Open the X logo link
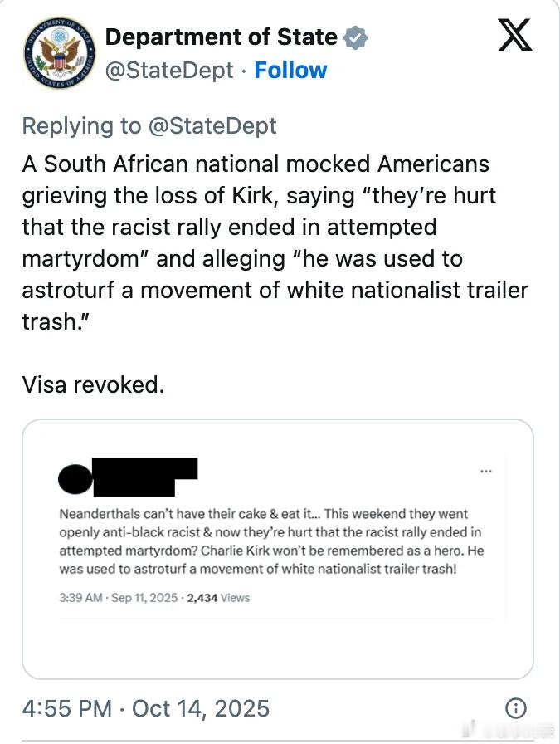Screen dimensions: 560x744 click(x=514, y=36)
